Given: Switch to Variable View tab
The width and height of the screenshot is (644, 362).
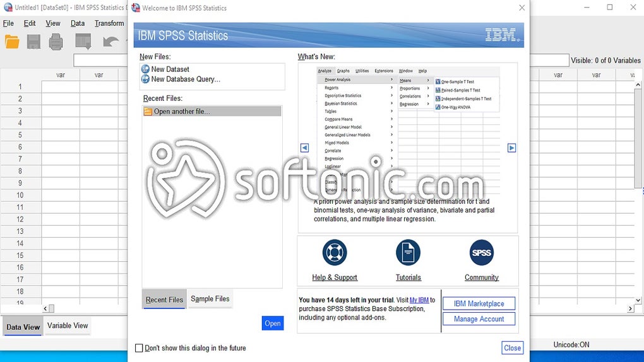Looking at the screenshot, I should click(68, 325).
